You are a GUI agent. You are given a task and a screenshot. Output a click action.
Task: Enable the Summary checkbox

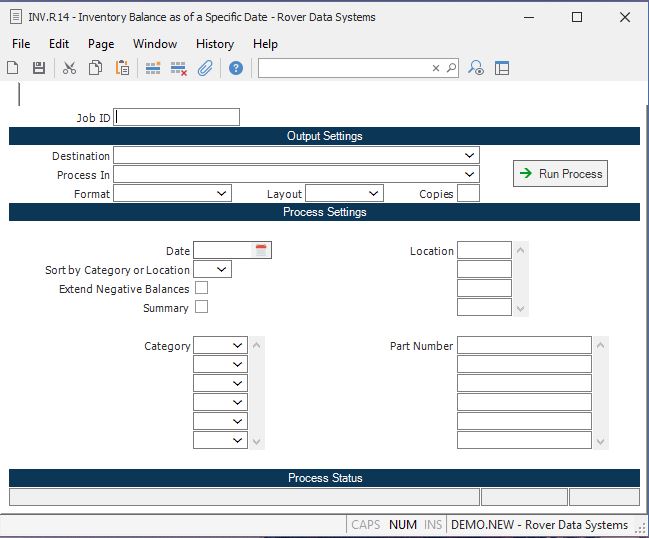pyautogui.click(x=201, y=307)
